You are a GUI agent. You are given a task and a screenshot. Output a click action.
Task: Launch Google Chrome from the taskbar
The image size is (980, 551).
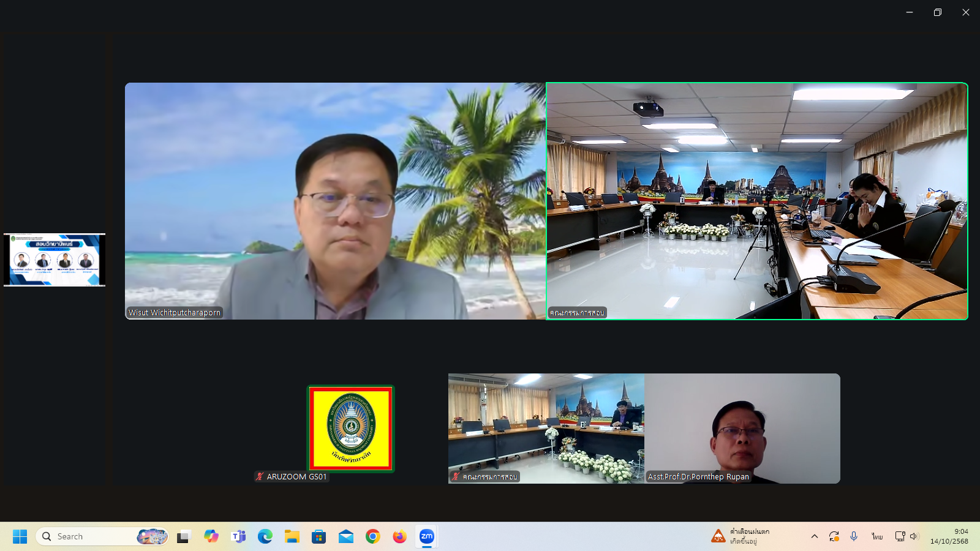click(x=372, y=537)
